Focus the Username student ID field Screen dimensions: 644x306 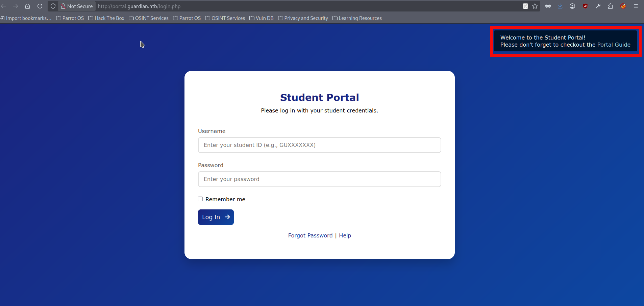[319, 145]
